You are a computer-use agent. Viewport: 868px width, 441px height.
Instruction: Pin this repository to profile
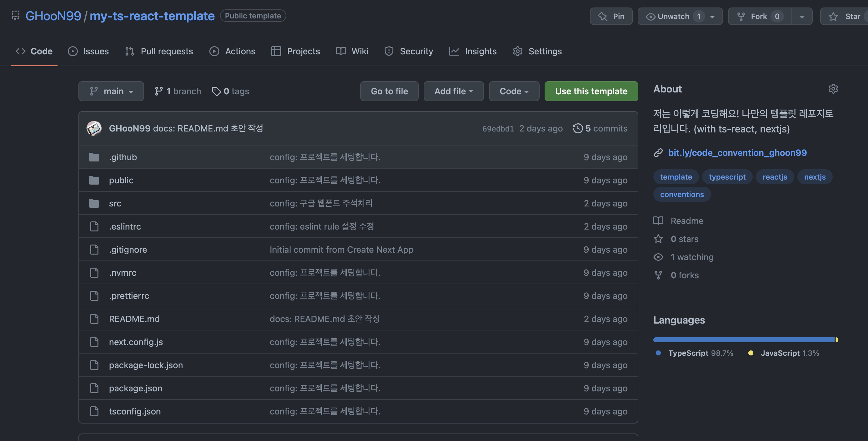click(611, 17)
